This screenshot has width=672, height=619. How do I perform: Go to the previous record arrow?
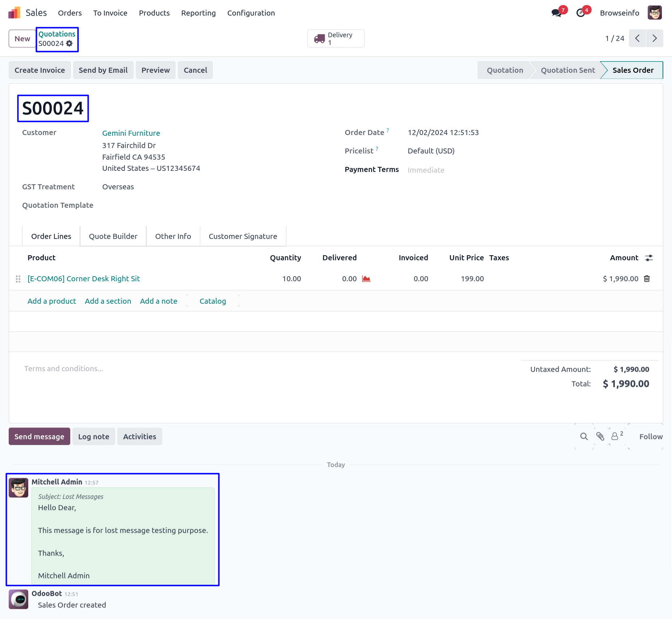(637, 38)
